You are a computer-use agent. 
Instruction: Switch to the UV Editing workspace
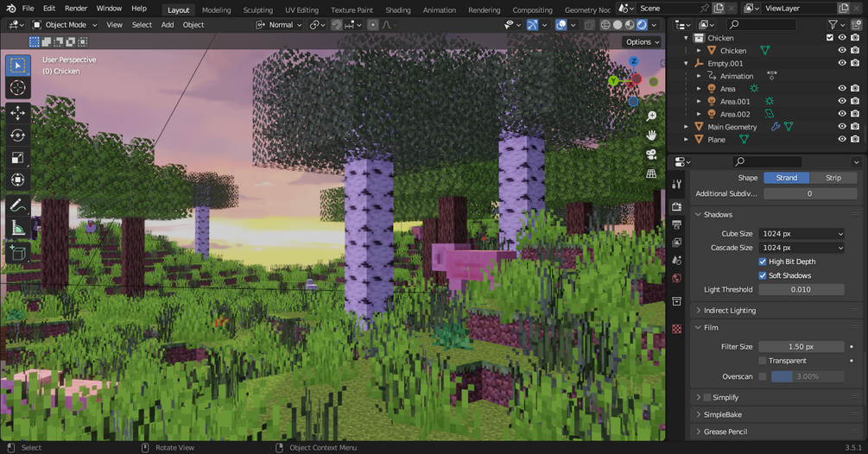click(301, 9)
